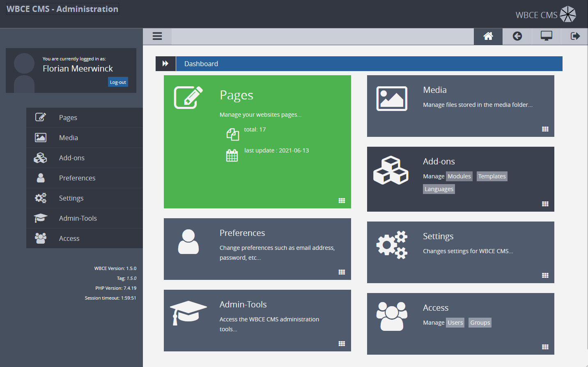Image resolution: width=588 pixels, height=367 pixels.
Task: Click the pages copy icon beside total
Action: pos(233,134)
